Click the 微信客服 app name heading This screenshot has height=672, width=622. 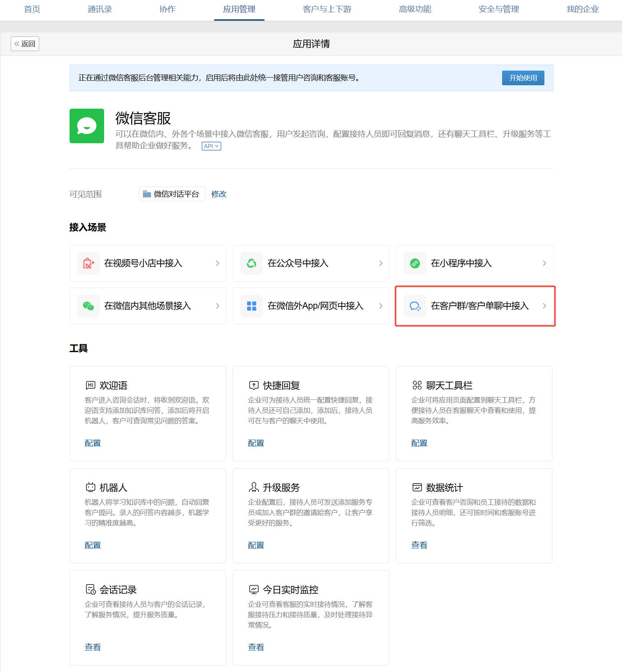[x=143, y=118]
